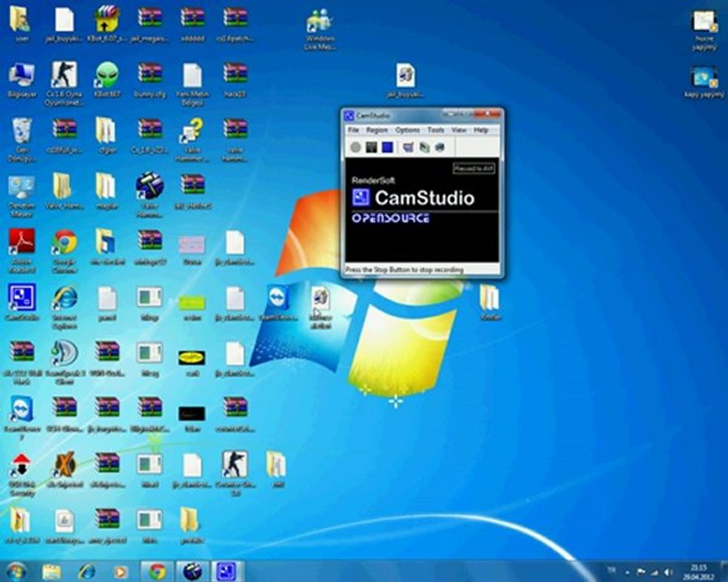Open the Options menu in CamStudio
728x582 pixels.
point(407,130)
